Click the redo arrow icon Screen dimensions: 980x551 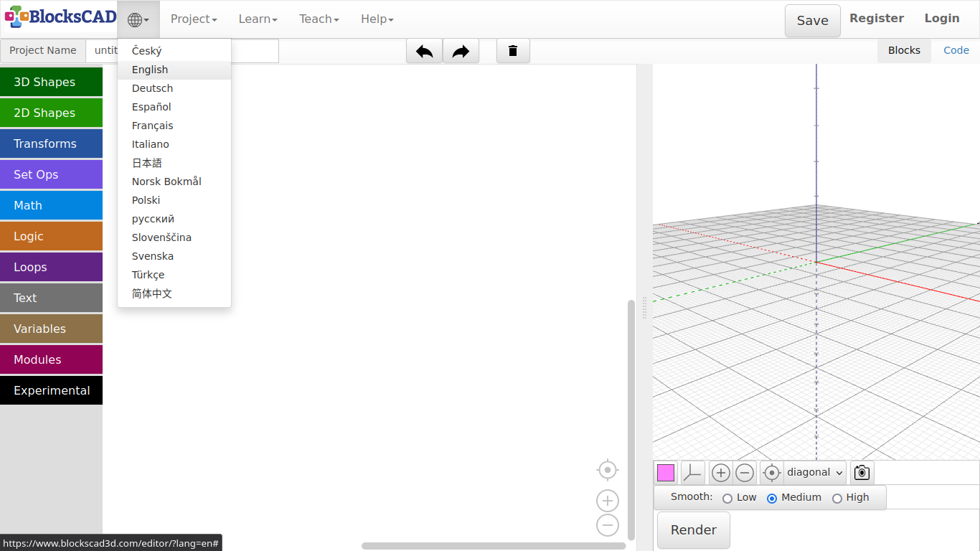coord(461,51)
